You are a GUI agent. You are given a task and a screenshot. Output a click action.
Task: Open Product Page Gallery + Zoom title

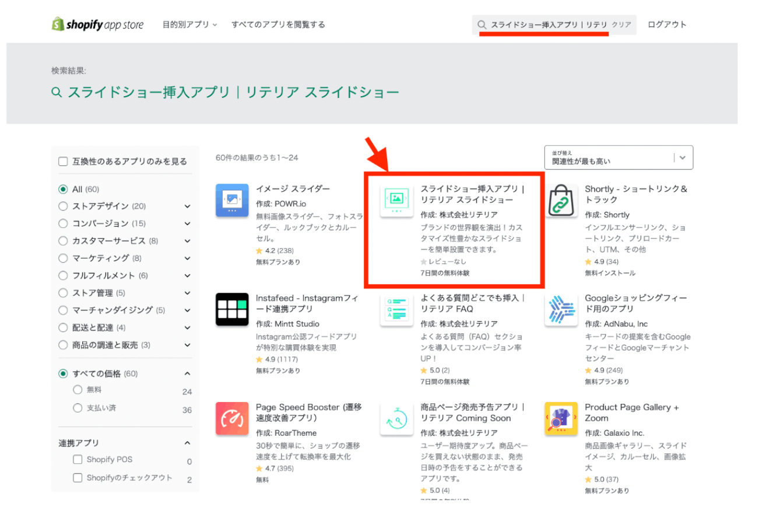pos(632,412)
